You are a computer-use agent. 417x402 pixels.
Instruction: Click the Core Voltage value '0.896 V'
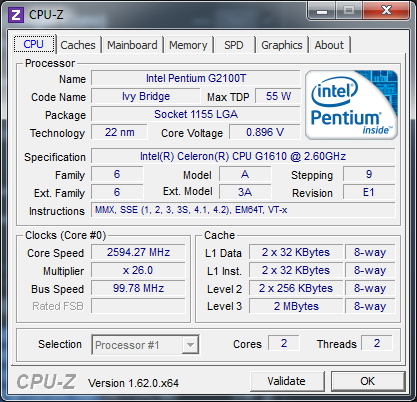(265, 132)
